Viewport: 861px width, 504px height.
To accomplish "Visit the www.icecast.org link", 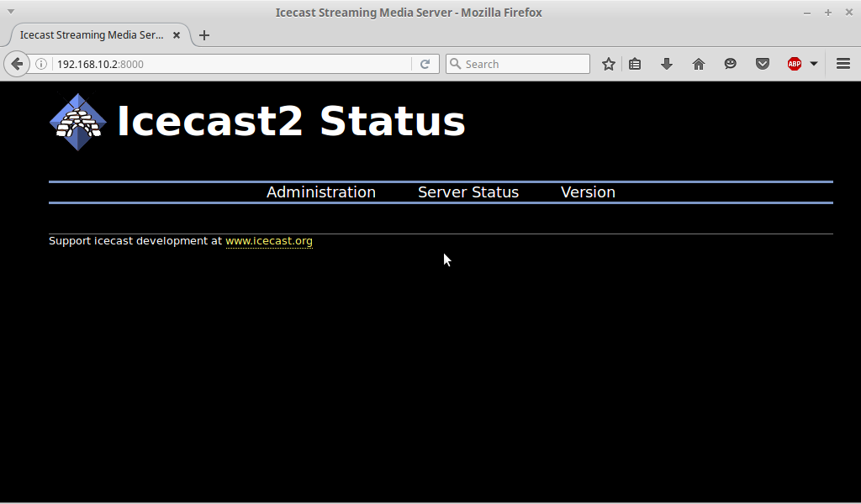I will tap(269, 241).
